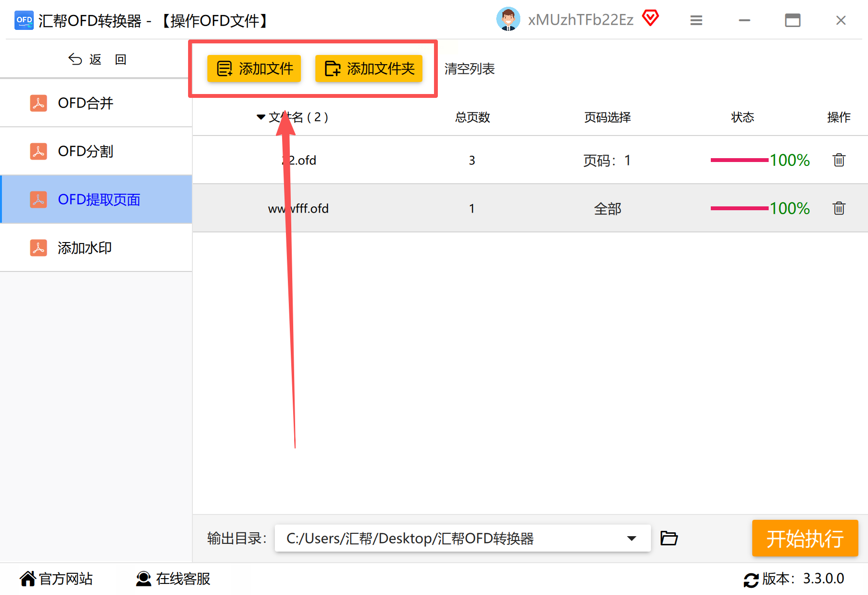Screen dimensions: 868x595
Task: Click the OFD app logo icon
Action: [x=24, y=20]
